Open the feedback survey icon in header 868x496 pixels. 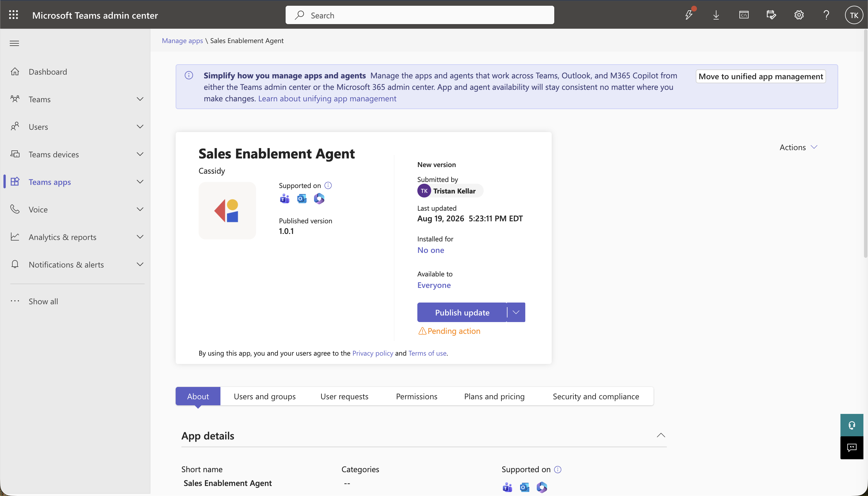coord(771,15)
